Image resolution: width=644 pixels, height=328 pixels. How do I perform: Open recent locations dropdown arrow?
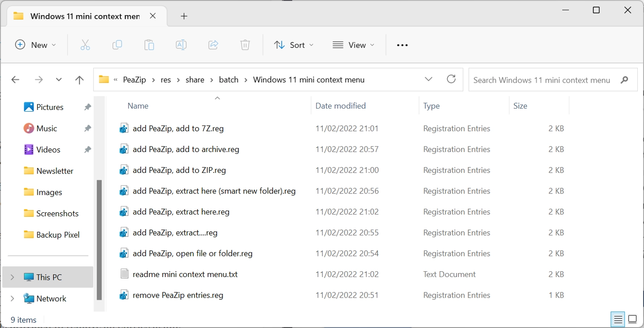[x=59, y=80]
